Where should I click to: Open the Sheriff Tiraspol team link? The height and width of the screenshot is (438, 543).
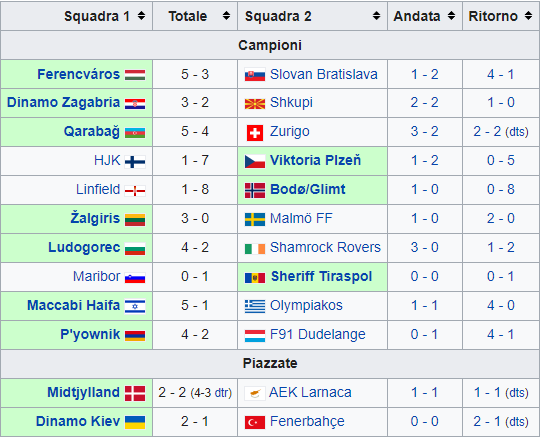321,276
